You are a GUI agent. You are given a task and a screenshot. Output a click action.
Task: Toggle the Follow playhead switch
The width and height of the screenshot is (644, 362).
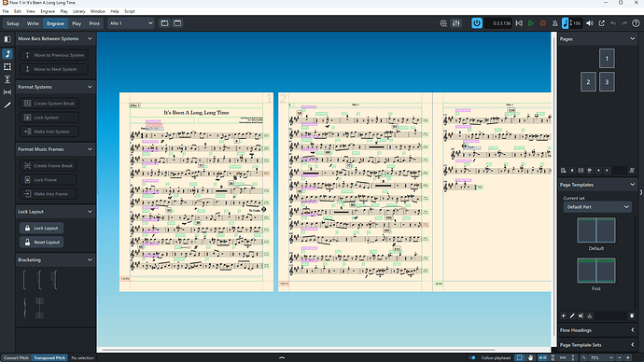pos(473,358)
